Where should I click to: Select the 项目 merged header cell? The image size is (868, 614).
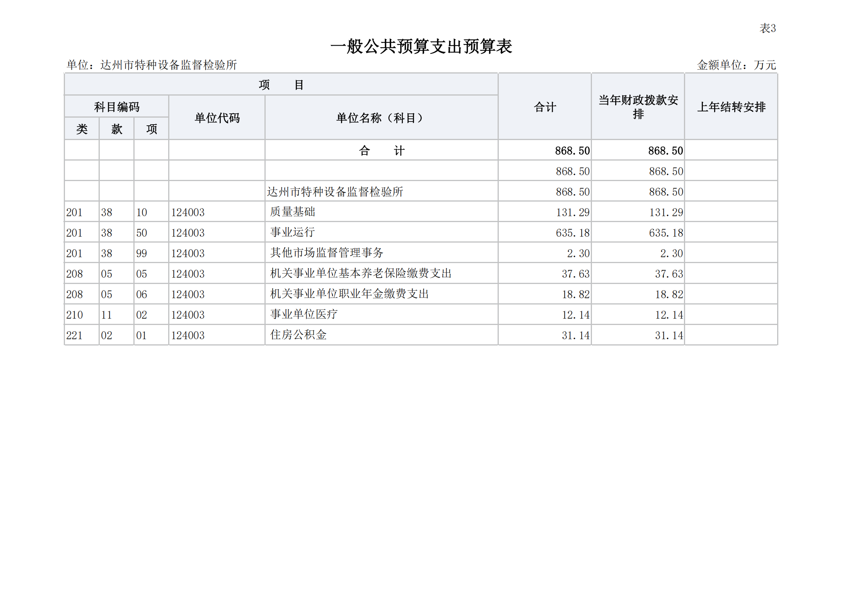tap(281, 84)
